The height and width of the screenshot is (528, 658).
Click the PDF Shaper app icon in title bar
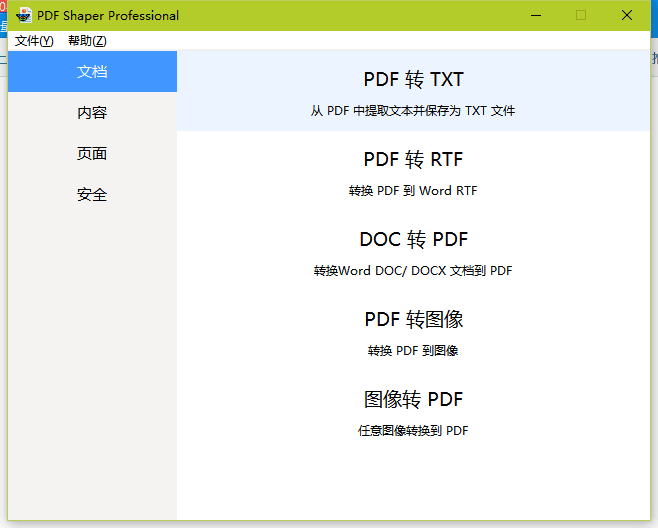(x=25, y=15)
